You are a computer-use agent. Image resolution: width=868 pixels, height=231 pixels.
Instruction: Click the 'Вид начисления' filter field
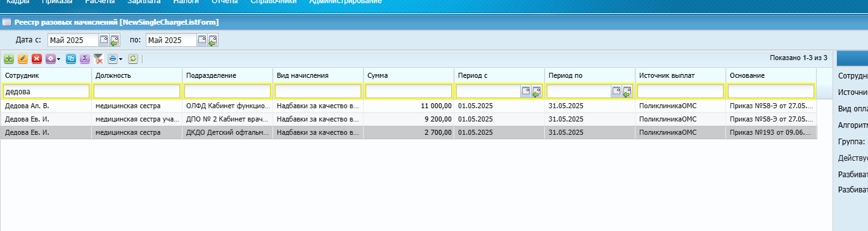318,91
